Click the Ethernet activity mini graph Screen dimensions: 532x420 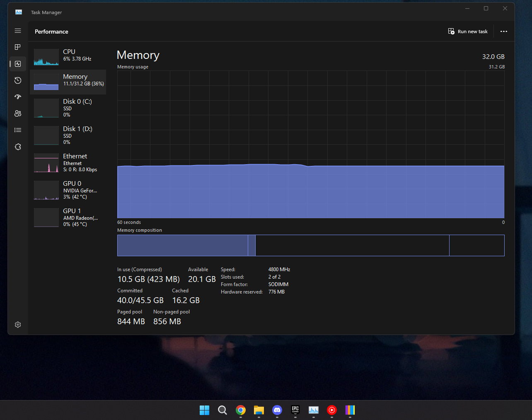click(x=46, y=163)
